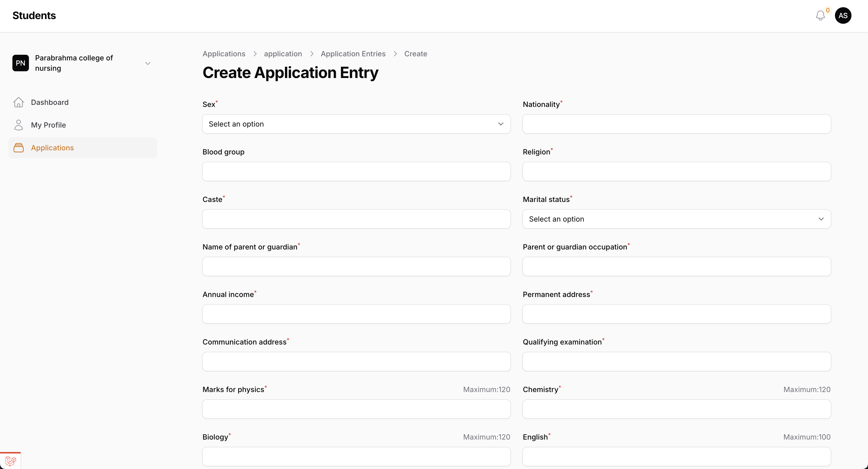Click the Create breadcrumb item
The image size is (868, 469).
click(415, 53)
